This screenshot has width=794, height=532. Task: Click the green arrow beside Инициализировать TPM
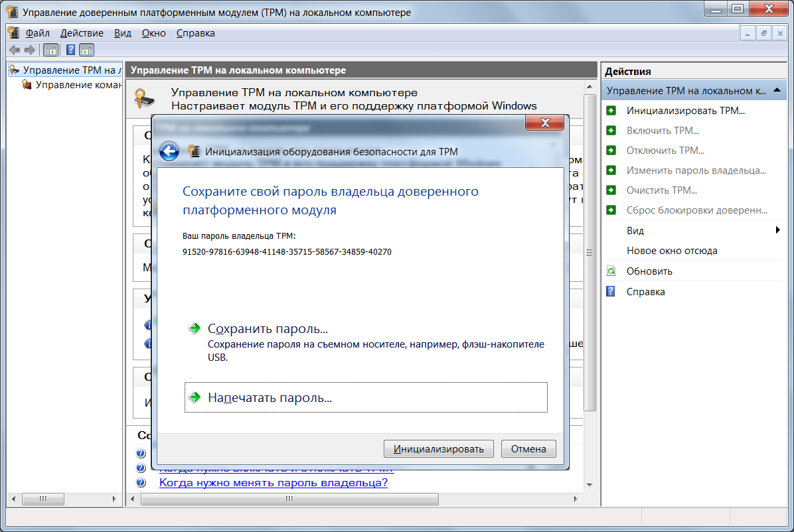point(611,111)
